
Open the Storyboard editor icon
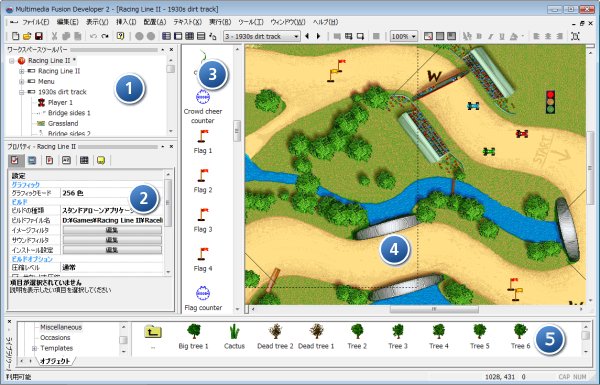tap(166, 36)
